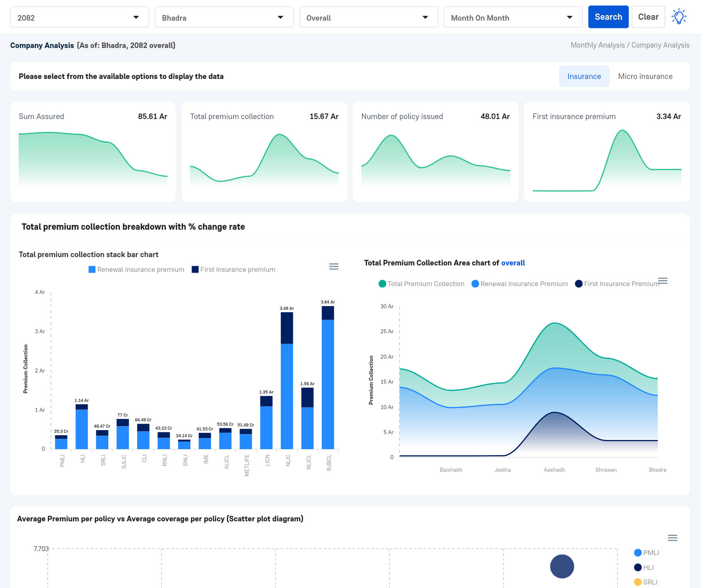The height and width of the screenshot is (588, 701).
Task: Open the Bhadra month dropdown
Action: point(223,17)
